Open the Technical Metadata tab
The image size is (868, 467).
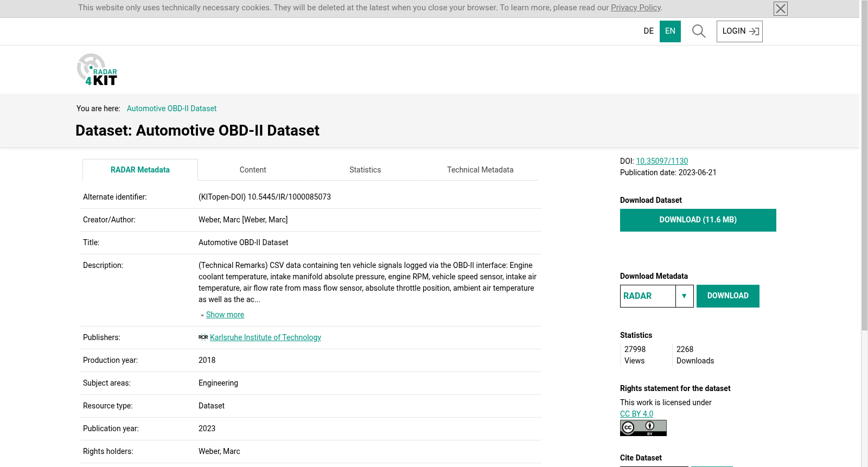[480, 170]
